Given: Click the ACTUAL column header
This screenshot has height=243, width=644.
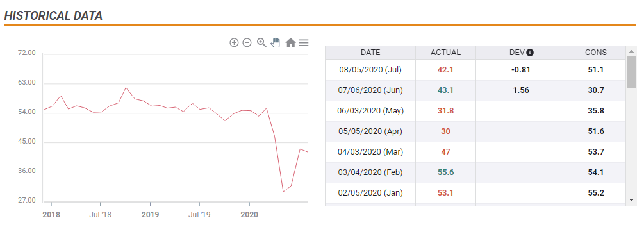Looking at the screenshot, I should (x=445, y=53).
